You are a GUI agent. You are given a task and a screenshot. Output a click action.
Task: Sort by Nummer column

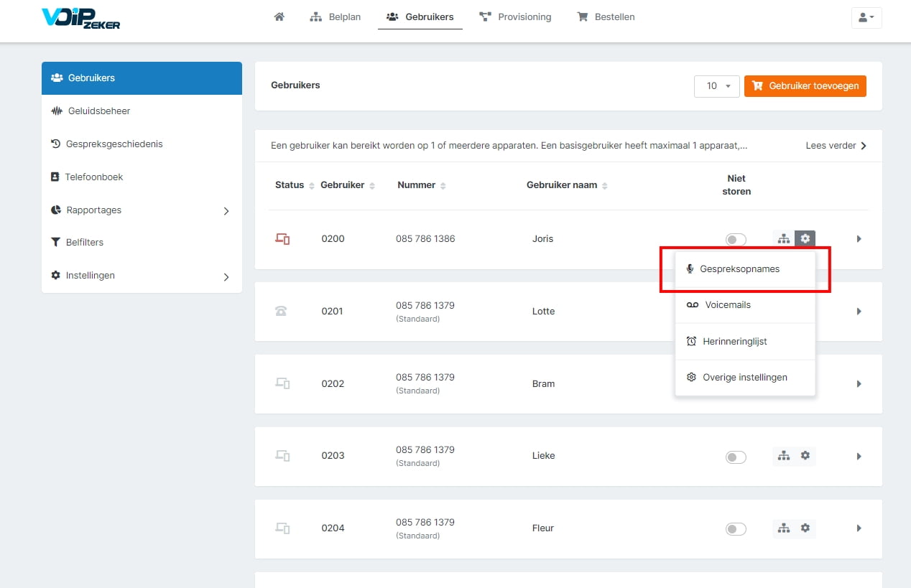(x=422, y=185)
